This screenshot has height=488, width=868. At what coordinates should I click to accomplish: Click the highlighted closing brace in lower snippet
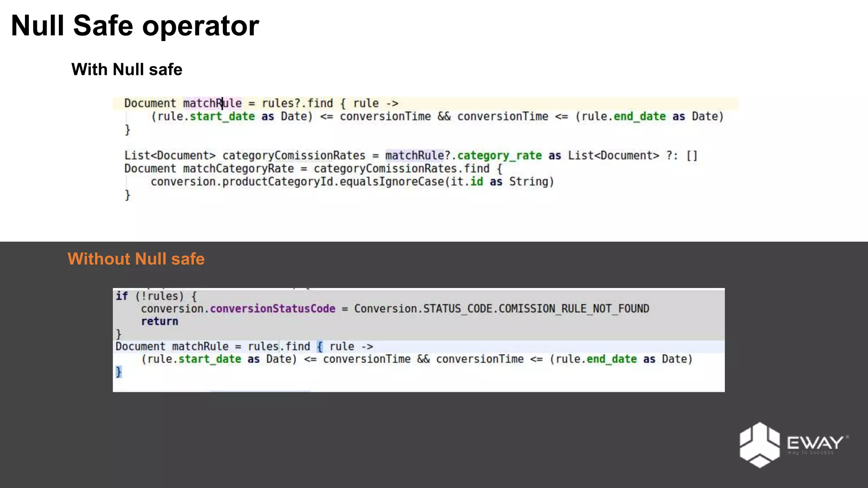point(119,372)
